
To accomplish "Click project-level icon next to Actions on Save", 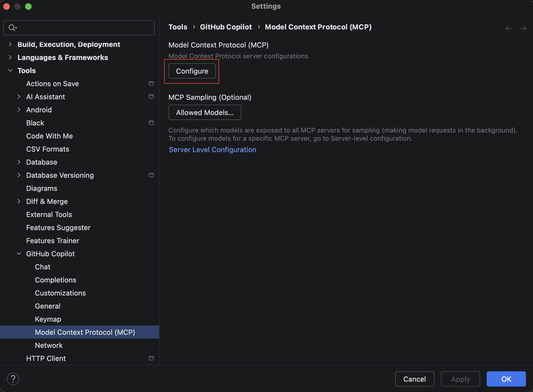I will (151, 83).
